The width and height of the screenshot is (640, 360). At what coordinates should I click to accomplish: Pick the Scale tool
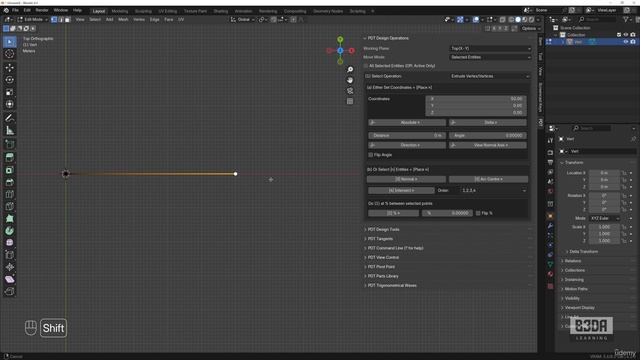(x=9, y=92)
